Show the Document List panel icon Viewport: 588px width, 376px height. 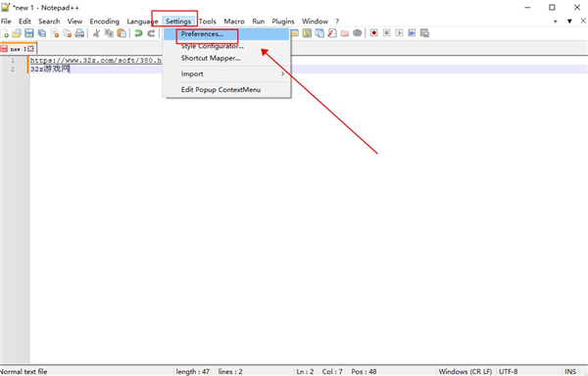click(319, 33)
